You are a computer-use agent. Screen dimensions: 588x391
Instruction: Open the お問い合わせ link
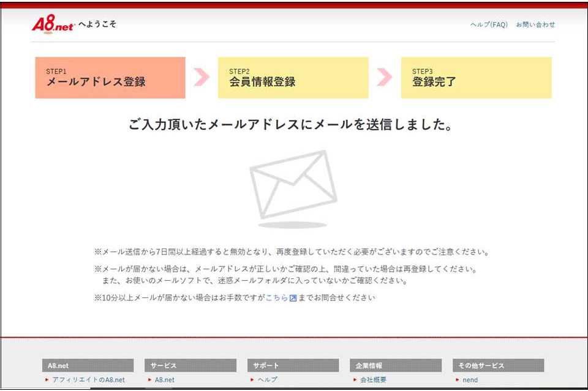pyautogui.click(x=535, y=24)
